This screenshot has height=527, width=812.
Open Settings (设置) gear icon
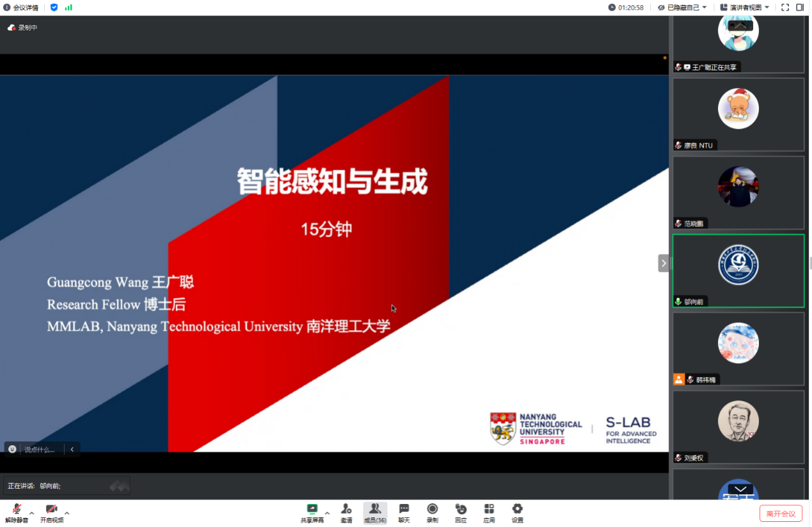click(517, 512)
